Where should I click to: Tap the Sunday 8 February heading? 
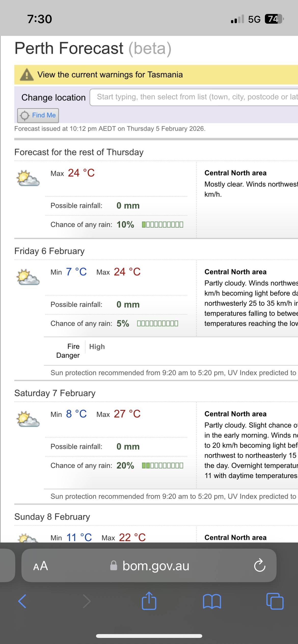[x=52, y=517]
